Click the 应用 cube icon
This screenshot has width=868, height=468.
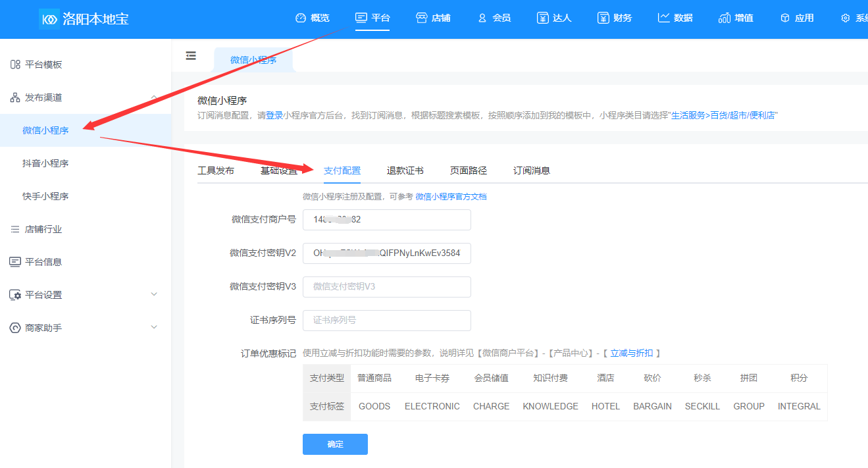785,18
